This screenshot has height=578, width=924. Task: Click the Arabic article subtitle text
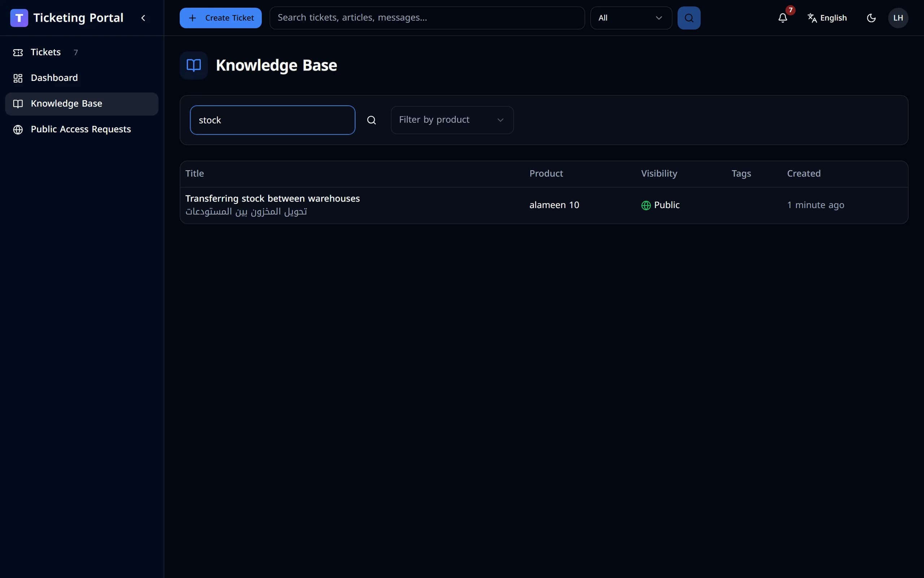coord(246,211)
